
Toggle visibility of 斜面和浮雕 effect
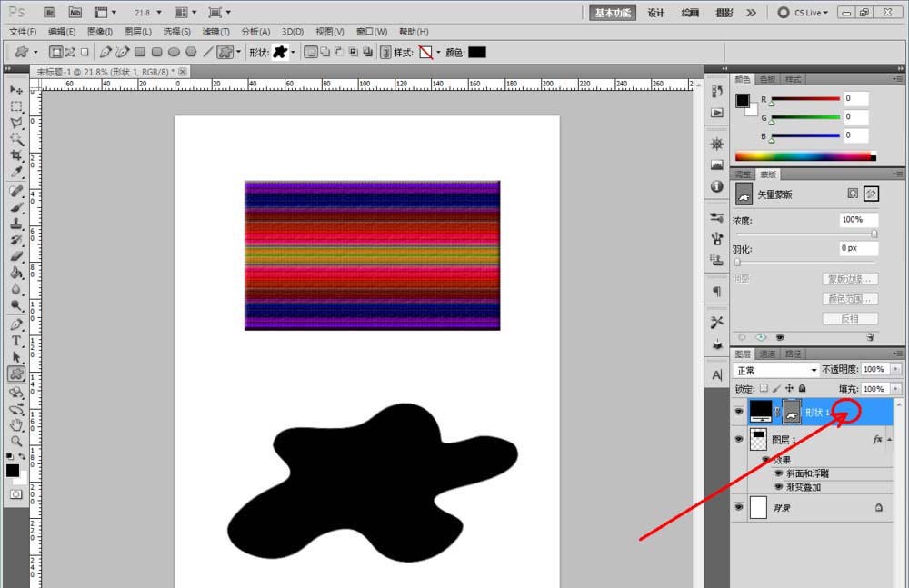[x=779, y=473]
